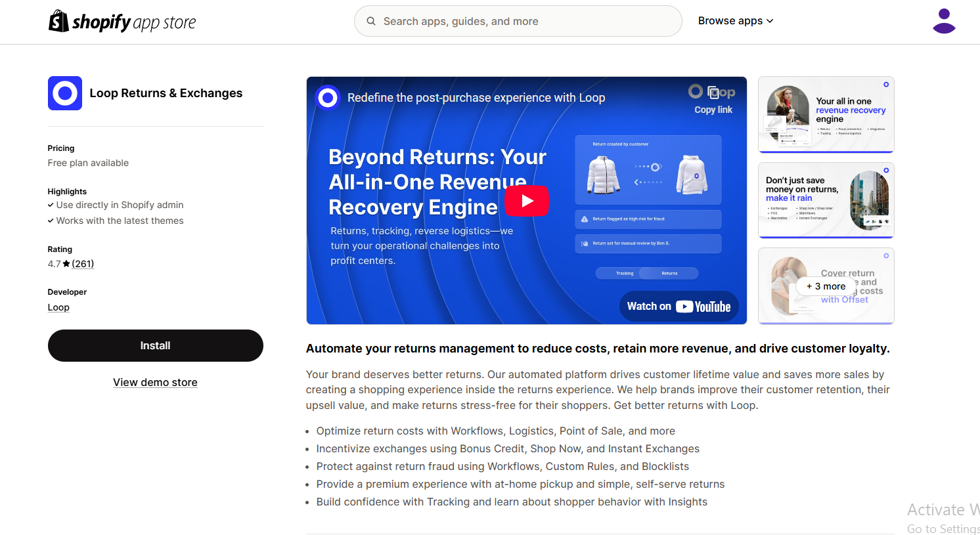Viewport: 980px width, 535px height.
Task: Click the Loop channel avatar in video
Action: [x=327, y=98]
